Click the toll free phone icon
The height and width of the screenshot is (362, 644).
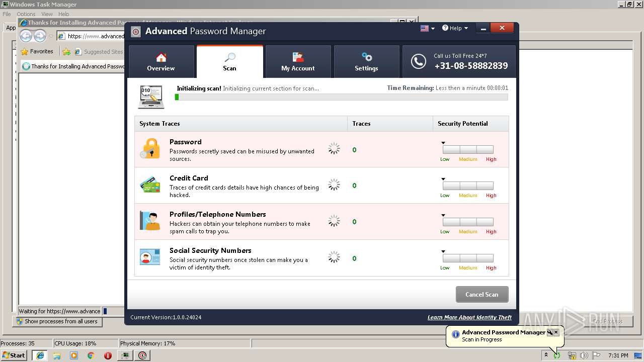pos(418,61)
